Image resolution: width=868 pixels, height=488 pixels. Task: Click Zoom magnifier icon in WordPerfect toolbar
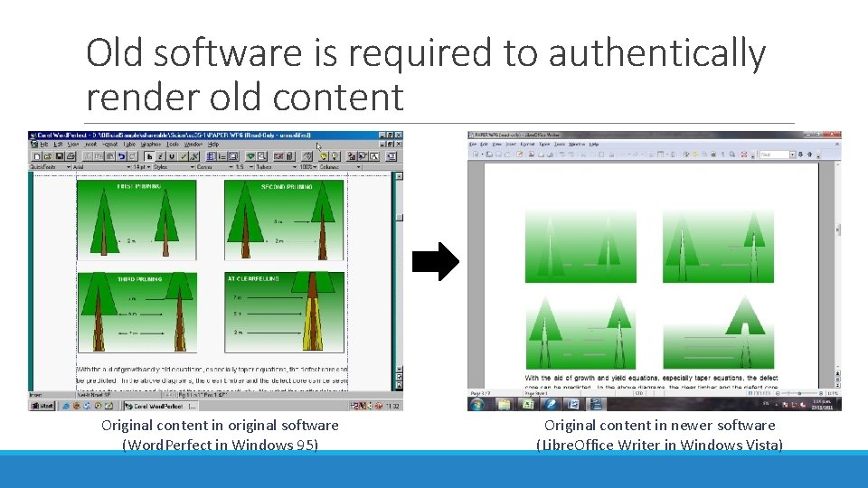(261, 156)
